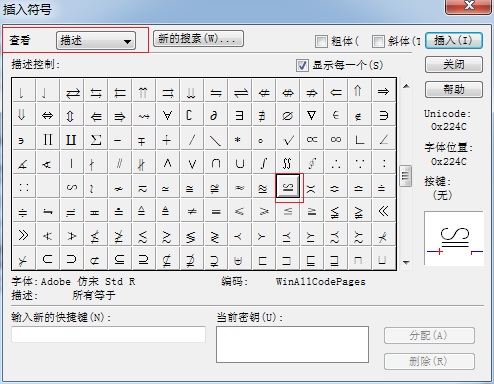
Task: Toggle the 斜体 (italic) checkbox
Action: [378, 42]
